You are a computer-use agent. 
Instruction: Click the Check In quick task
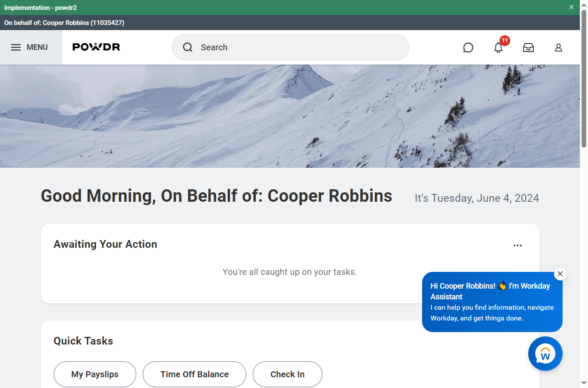tap(288, 374)
